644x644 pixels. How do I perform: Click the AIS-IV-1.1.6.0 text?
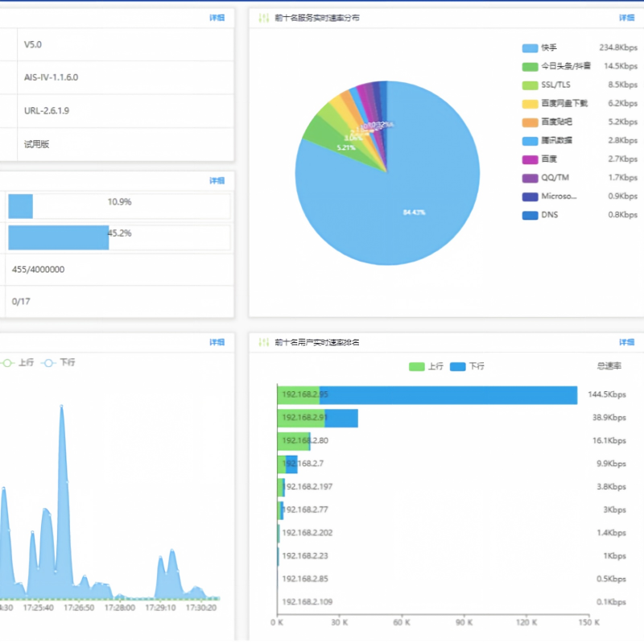(x=51, y=77)
